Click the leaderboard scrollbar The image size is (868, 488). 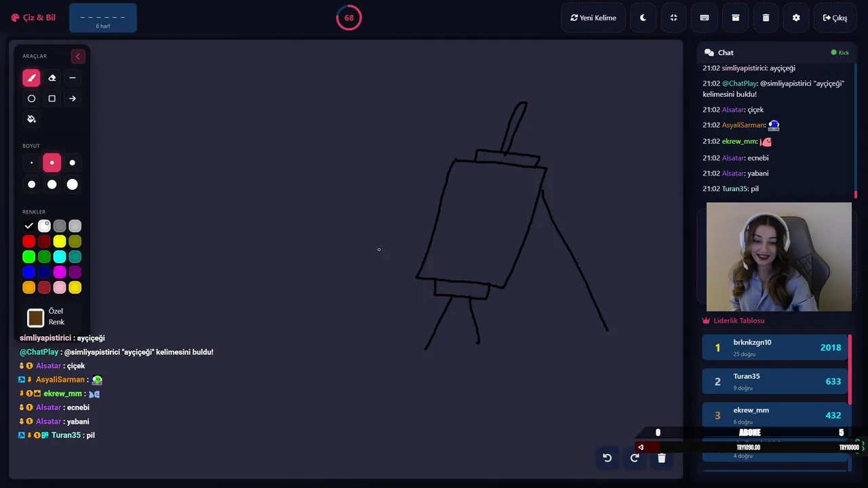tap(850, 369)
